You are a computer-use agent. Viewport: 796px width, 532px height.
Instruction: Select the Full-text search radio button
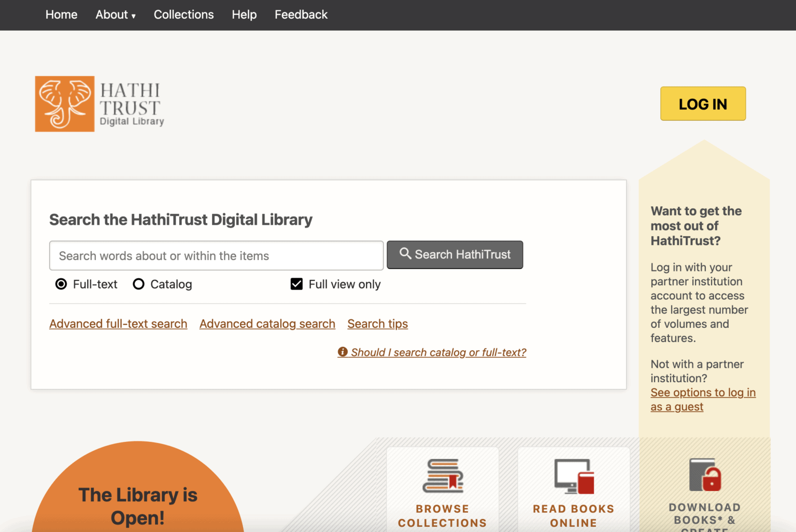pos(61,284)
